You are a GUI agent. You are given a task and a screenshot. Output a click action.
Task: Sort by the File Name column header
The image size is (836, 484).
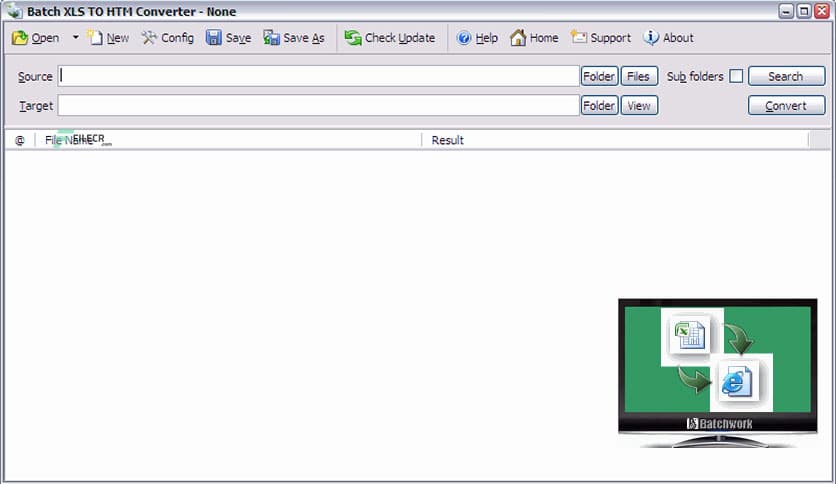click(x=228, y=140)
